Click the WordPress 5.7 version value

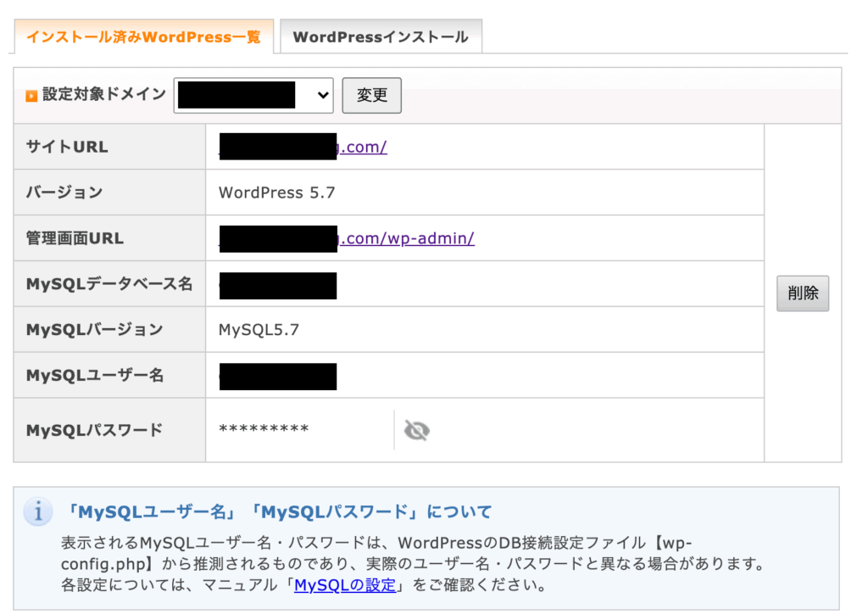276,193
